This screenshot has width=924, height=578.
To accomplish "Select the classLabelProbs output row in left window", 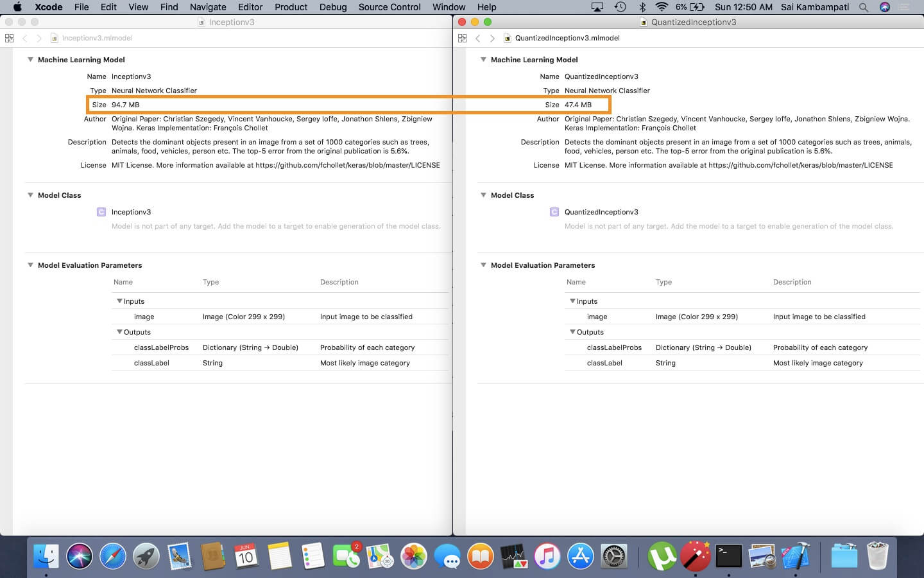I will tap(161, 347).
